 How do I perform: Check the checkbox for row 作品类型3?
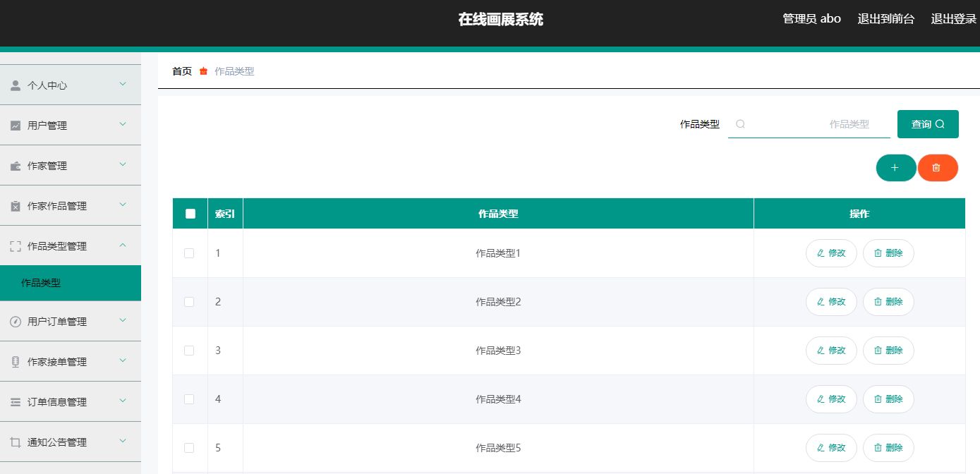pyautogui.click(x=189, y=351)
